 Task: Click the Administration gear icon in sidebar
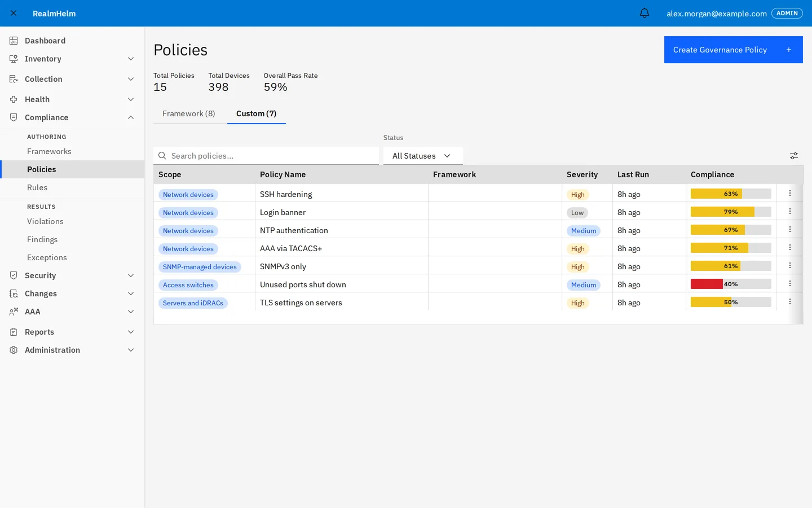click(x=14, y=350)
